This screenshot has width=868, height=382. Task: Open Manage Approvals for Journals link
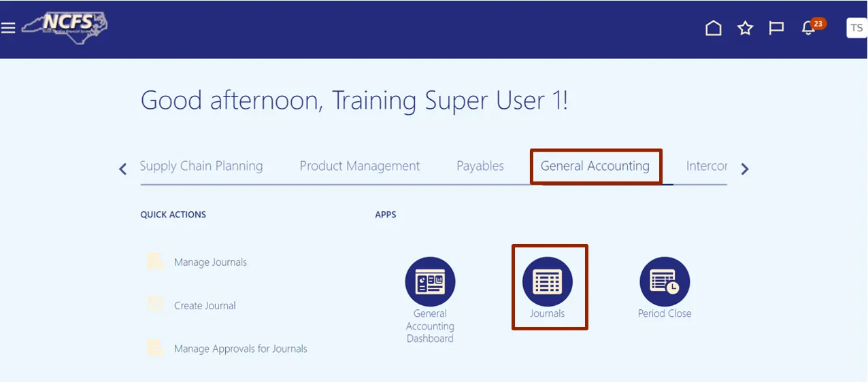pyautogui.click(x=241, y=349)
